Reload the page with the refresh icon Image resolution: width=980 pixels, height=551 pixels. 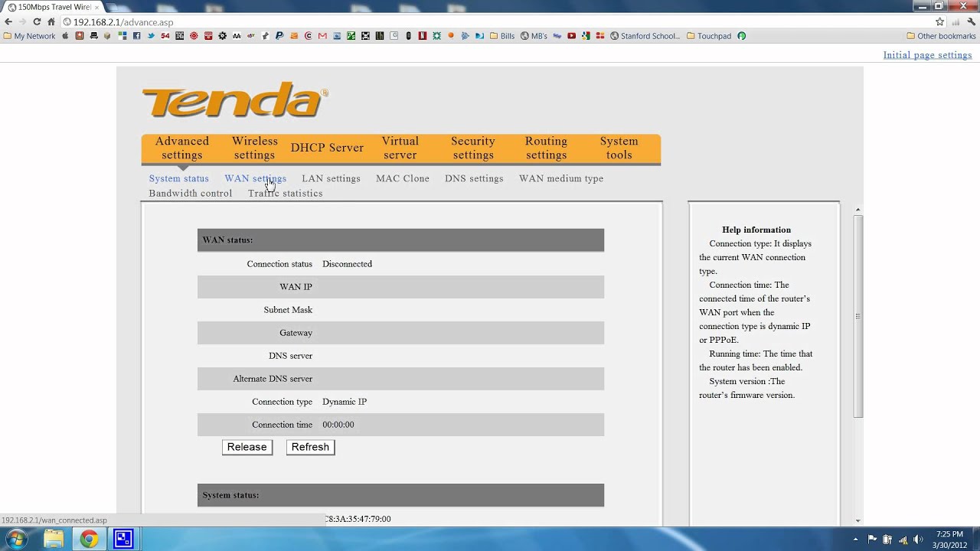37,22
